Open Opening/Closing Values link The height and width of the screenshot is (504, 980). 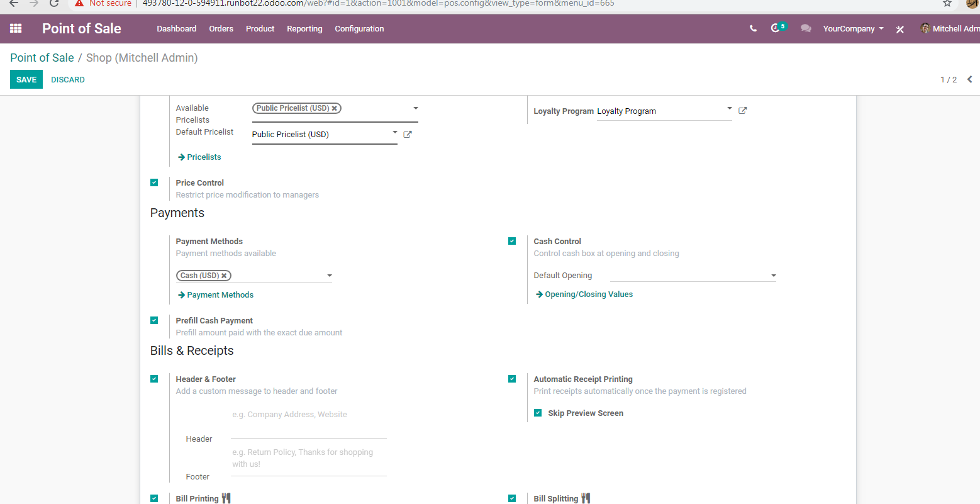click(584, 294)
